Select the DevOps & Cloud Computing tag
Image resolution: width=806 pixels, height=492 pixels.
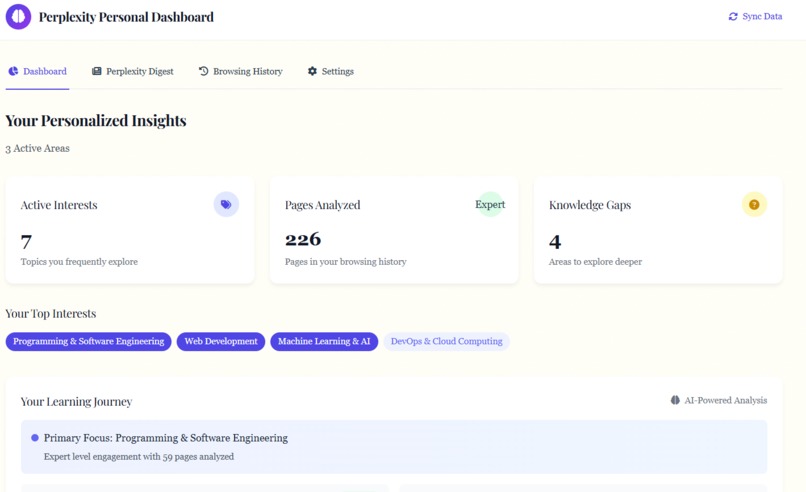[x=447, y=341]
